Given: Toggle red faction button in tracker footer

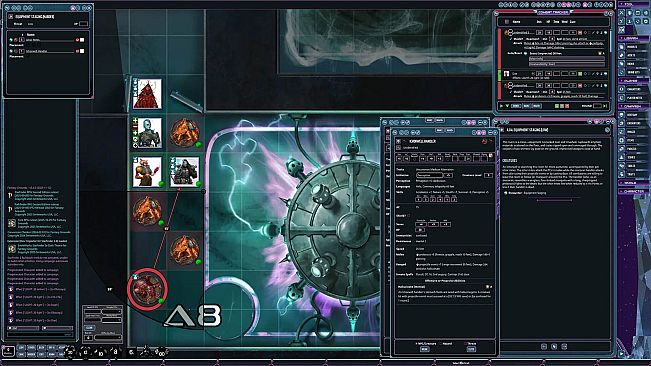Looking at the screenshot, I should (x=567, y=106).
